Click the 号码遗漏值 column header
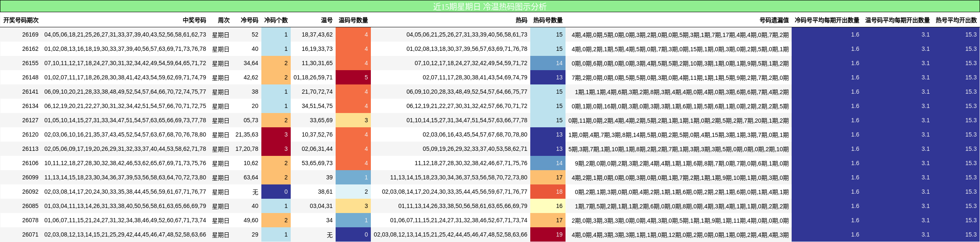 pos(774,20)
